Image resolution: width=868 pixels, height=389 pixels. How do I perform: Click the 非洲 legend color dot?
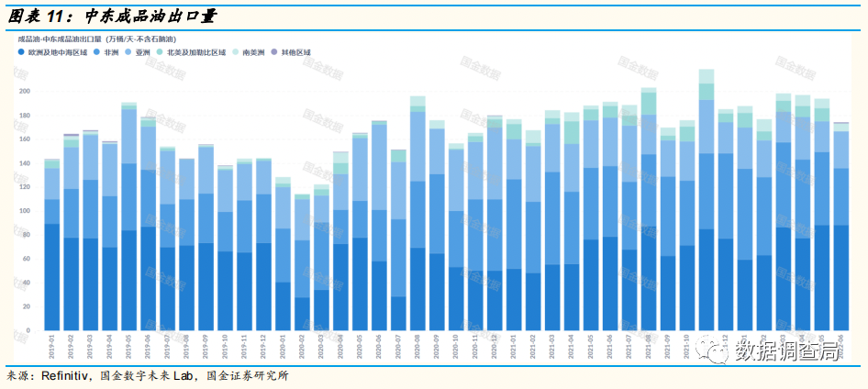click(96, 53)
